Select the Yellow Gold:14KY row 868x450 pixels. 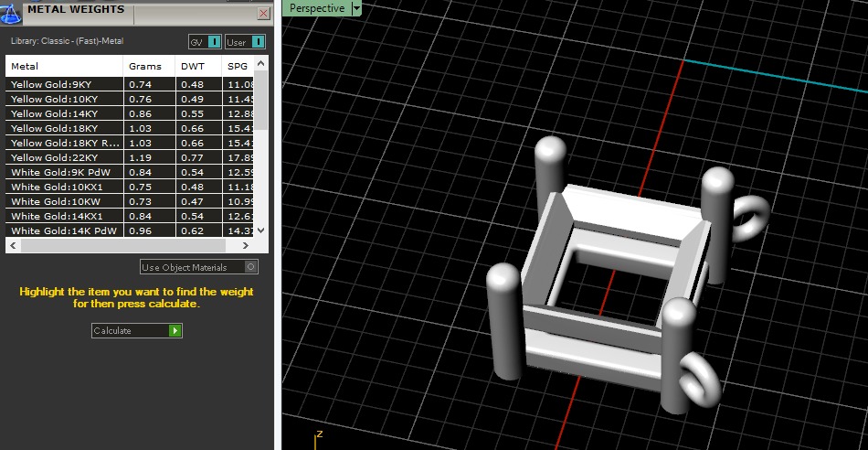point(130,113)
